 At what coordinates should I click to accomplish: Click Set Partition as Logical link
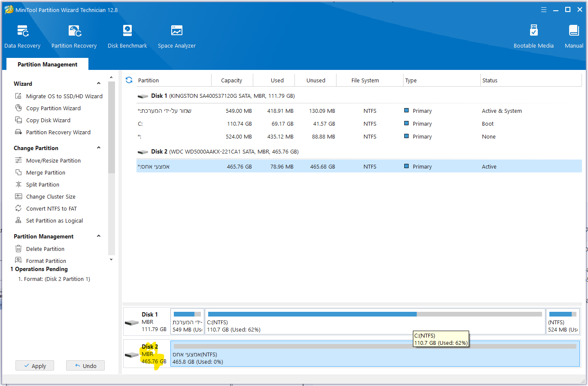click(55, 220)
